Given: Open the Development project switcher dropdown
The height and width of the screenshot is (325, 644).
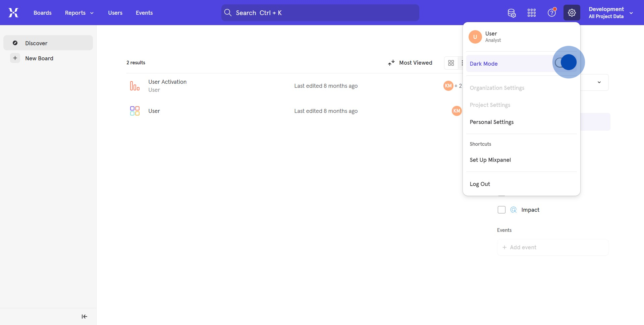Looking at the screenshot, I should coord(611,13).
